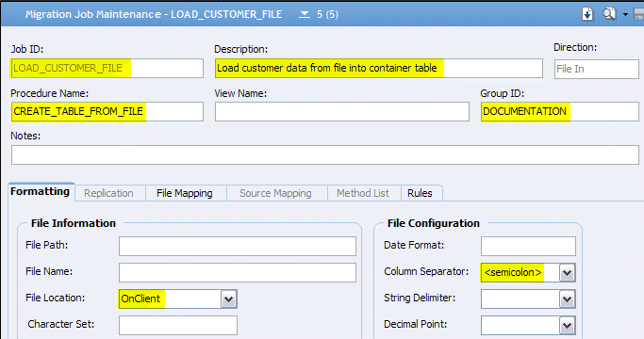Open the String Delimiter dropdown
644x339 pixels.
567,299
